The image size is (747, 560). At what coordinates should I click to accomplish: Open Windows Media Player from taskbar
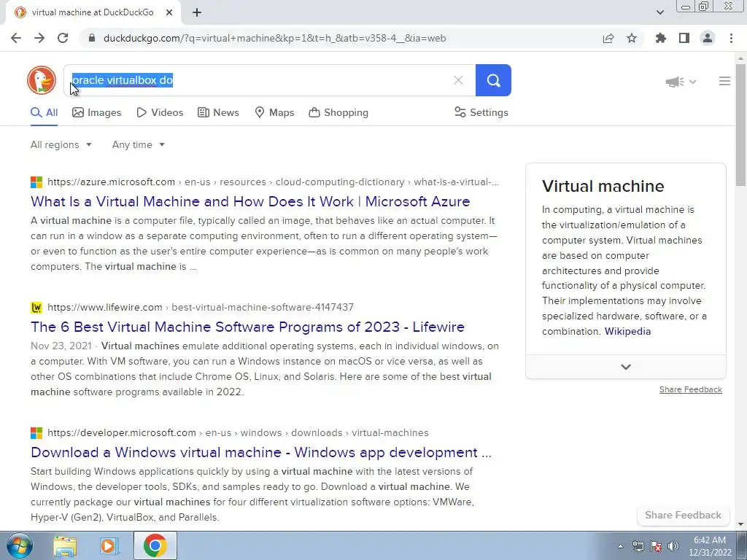click(109, 545)
